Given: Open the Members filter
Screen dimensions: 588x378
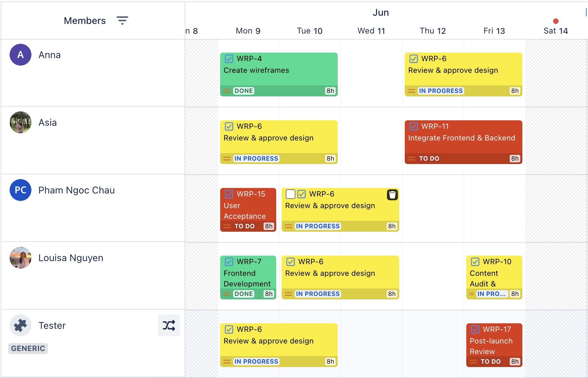Looking at the screenshot, I should 123,20.
